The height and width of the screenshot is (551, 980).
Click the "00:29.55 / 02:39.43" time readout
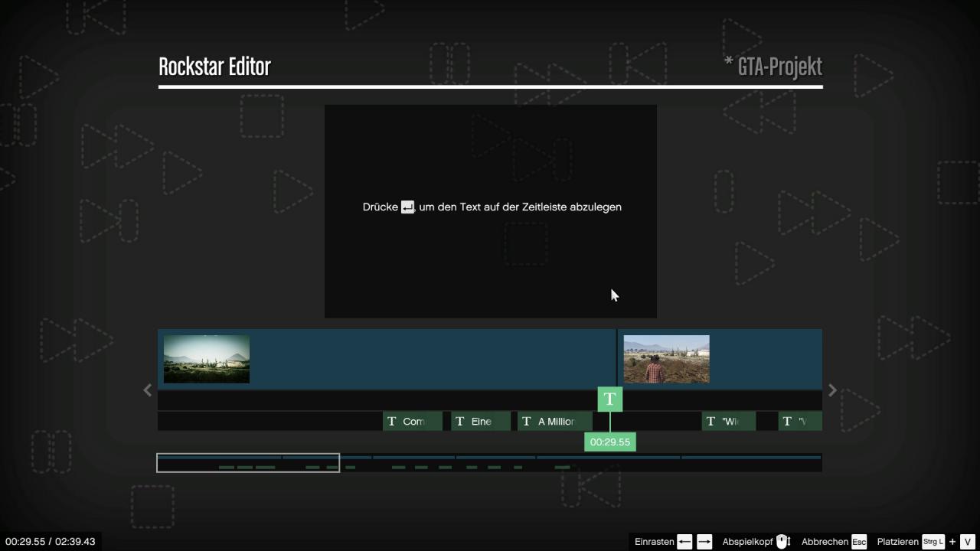coord(51,542)
